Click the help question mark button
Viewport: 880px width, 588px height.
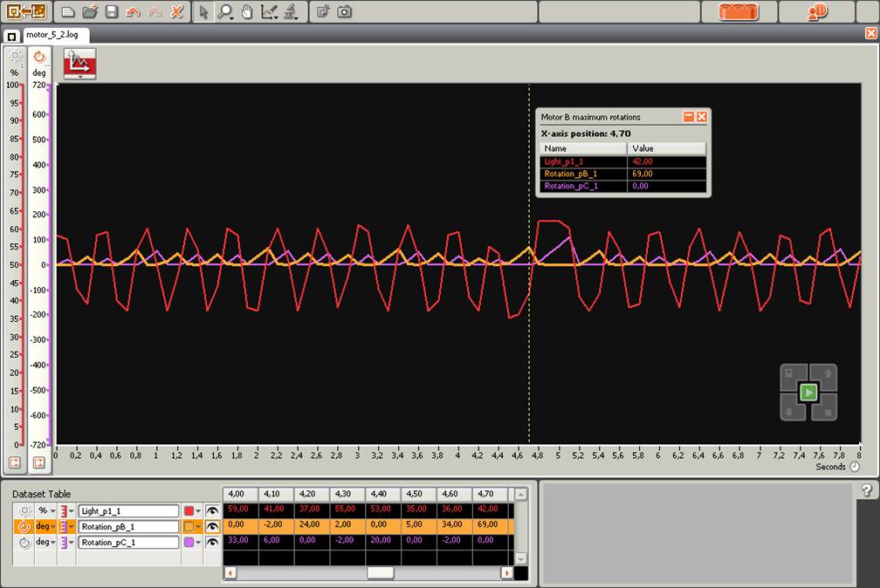867,490
